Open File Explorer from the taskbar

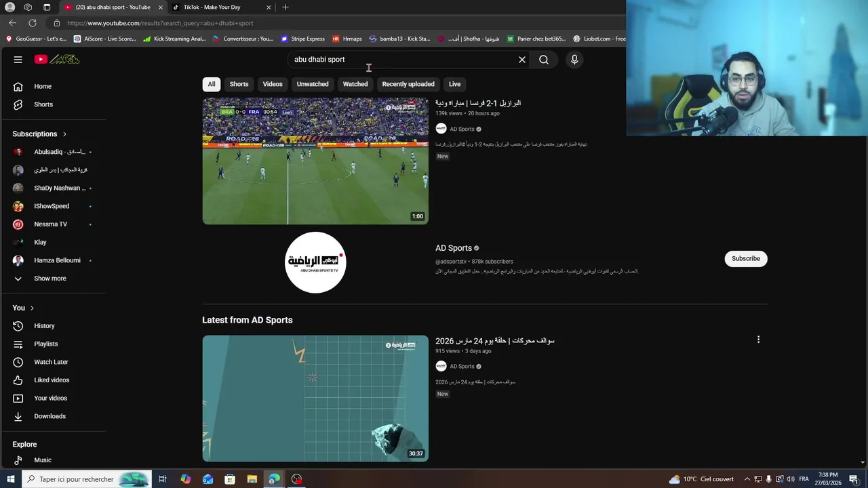point(252,479)
